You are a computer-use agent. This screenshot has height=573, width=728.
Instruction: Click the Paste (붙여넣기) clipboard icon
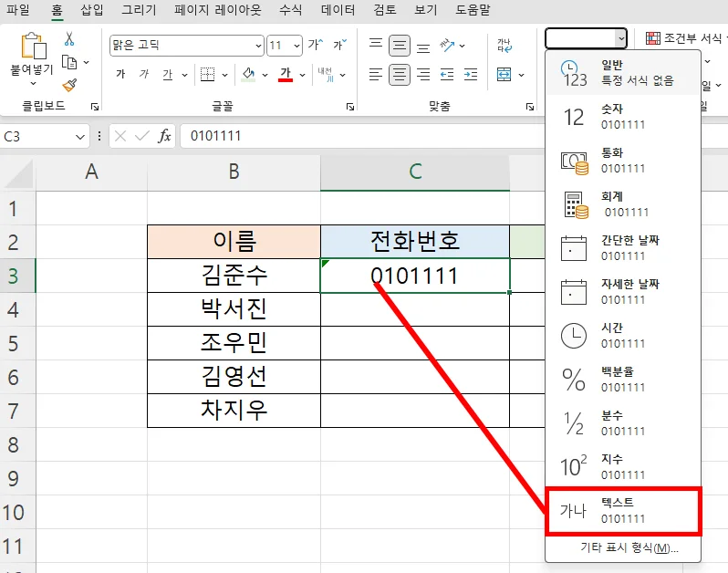34,45
